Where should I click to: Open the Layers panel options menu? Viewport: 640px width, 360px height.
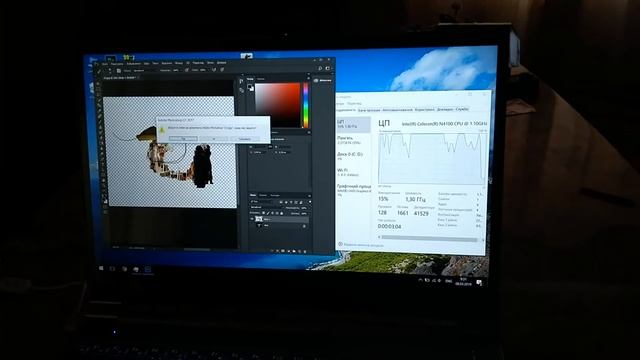(309, 196)
